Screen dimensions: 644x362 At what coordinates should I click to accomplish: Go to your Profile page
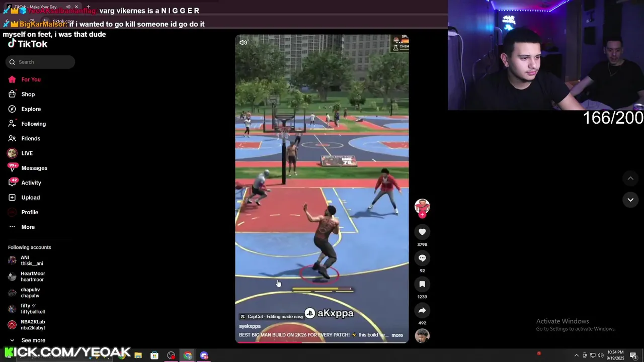(x=23, y=212)
